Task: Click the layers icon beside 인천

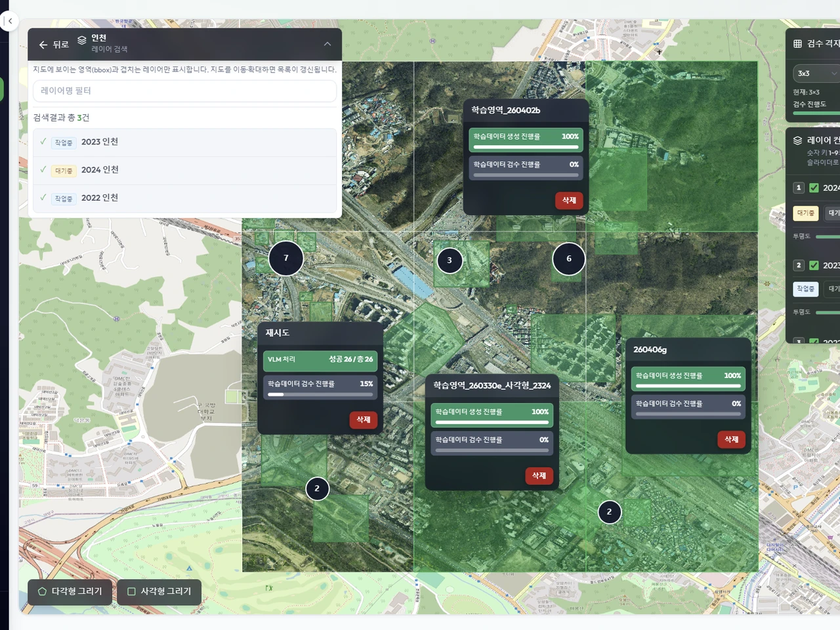Action: pos(82,40)
